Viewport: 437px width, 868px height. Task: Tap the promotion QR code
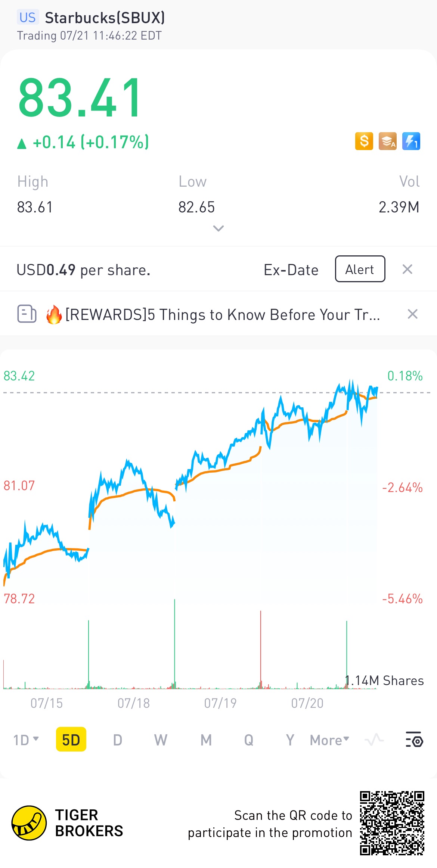pyautogui.click(x=392, y=823)
